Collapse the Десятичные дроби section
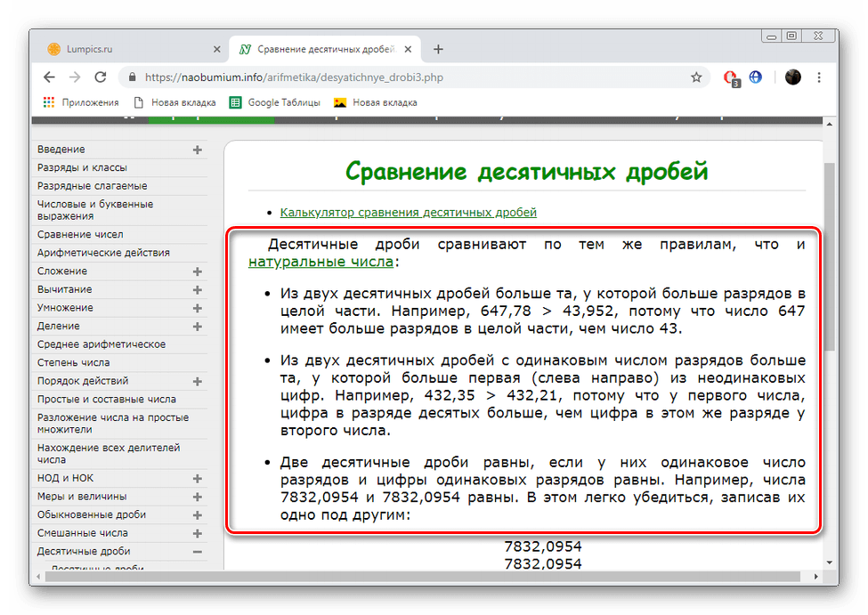This screenshot has width=868, height=615. (197, 551)
